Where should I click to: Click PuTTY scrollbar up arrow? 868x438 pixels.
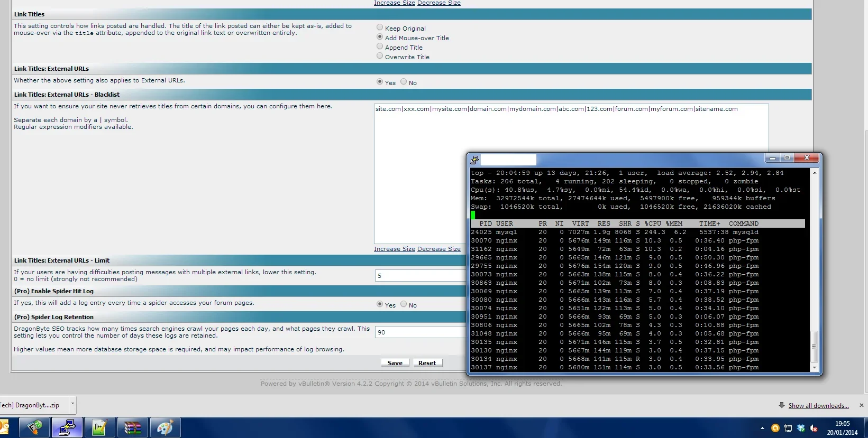click(x=815, y=173)
